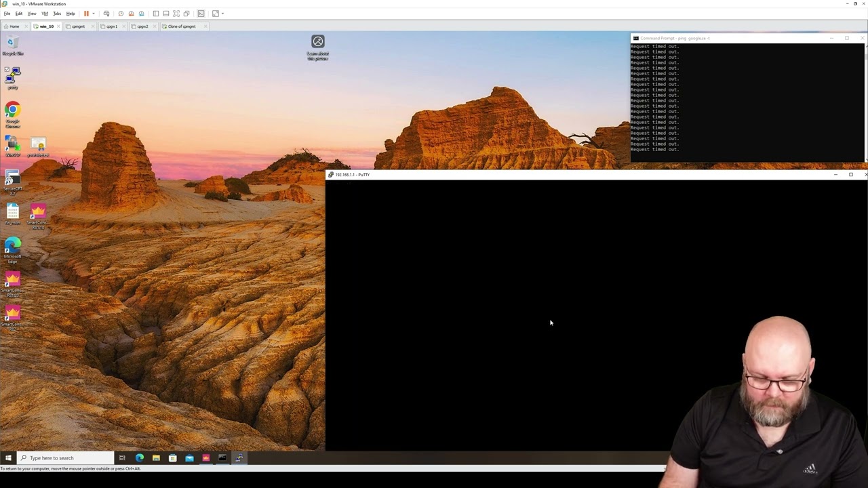
Task: Select the WinSCP desktop shortcut
Action: pos(12,146)
